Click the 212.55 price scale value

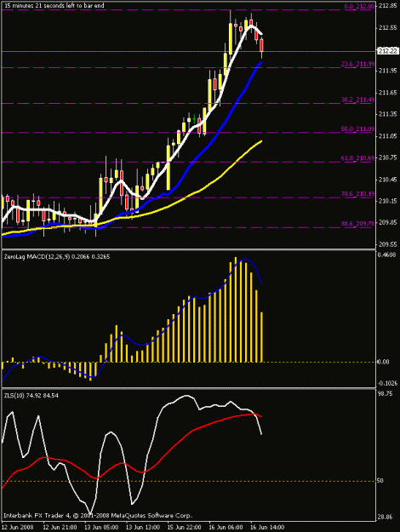pyautogui.click(x=387, y=27)
